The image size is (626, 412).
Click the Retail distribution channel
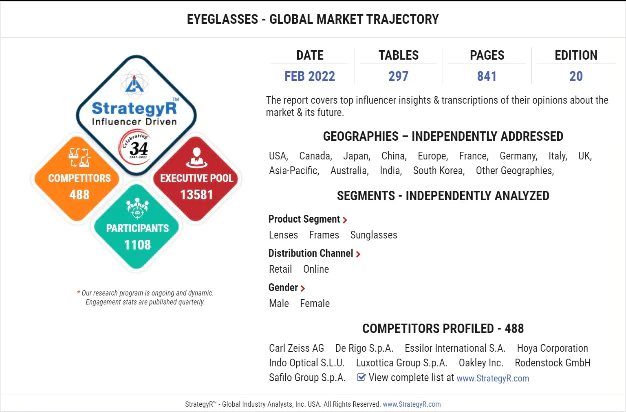(280, 269)
